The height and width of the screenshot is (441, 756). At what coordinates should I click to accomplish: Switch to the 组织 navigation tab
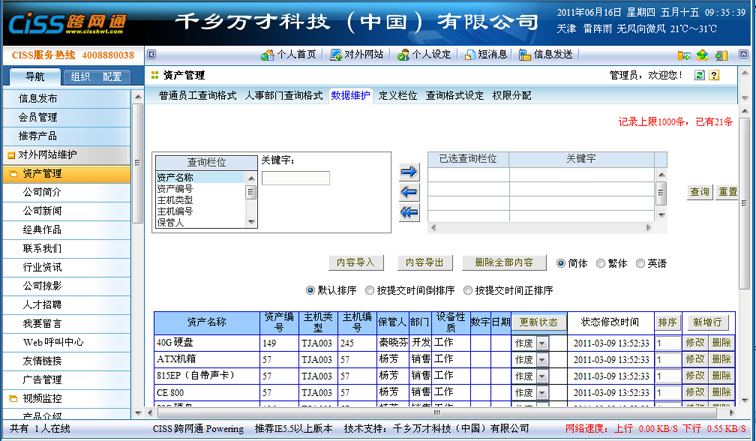(x=80, y=76)
